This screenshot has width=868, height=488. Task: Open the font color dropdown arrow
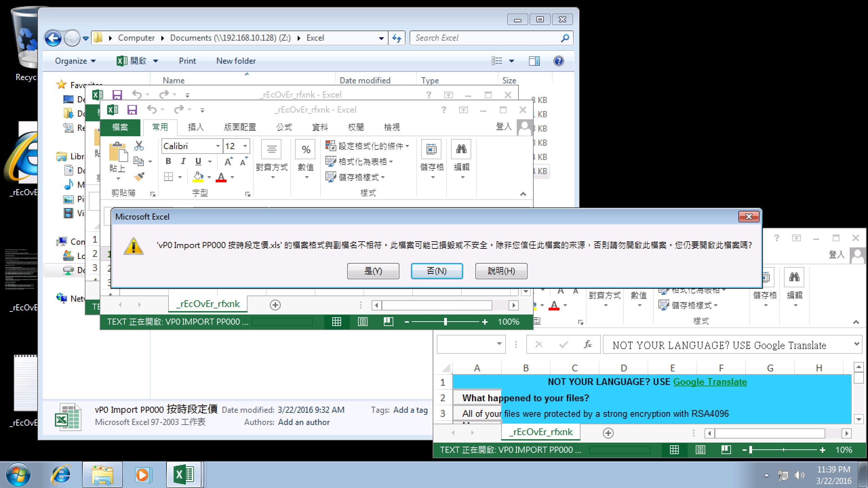tap(232, 177)
